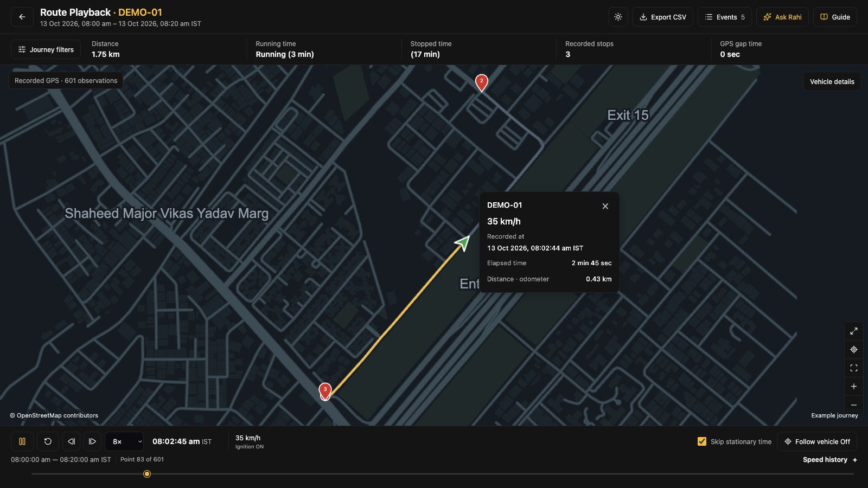Image resolution: width=868 pixels, height=488 pixels.
Task: Export the route as CSV
Action: (x=662, y=17)
